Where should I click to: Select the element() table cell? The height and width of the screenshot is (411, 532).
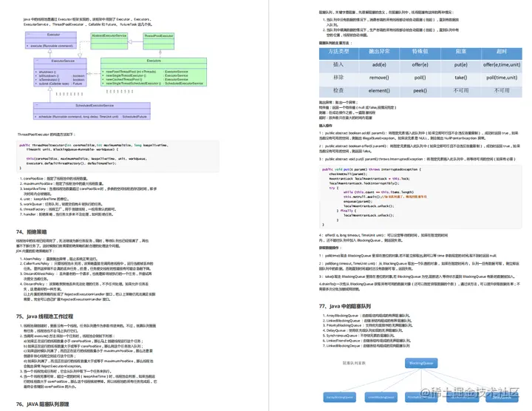click(x=379, y=91)
